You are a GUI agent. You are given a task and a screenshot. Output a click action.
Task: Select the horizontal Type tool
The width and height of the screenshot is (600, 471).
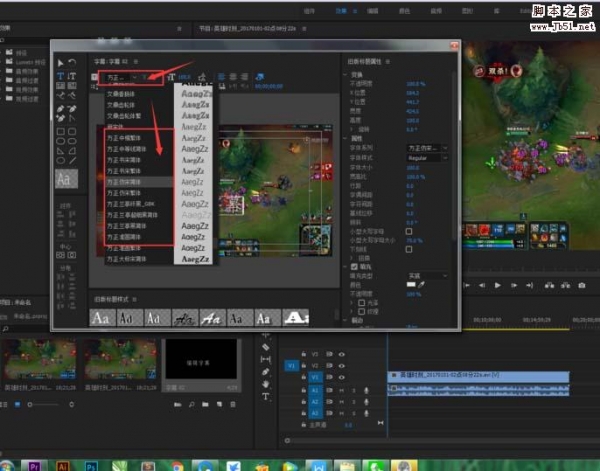pyautogui.click(x=59, y=76)
